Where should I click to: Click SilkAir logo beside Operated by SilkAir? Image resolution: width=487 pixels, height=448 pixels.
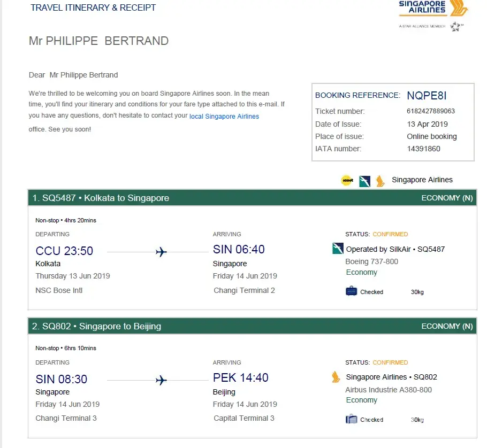point(338,249)
